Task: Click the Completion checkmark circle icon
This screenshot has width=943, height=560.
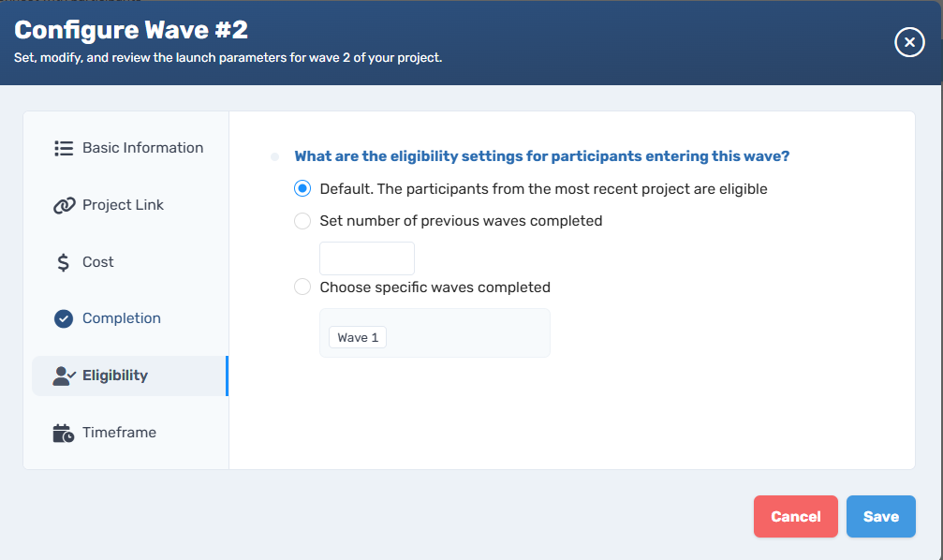Action: (64, 318)
